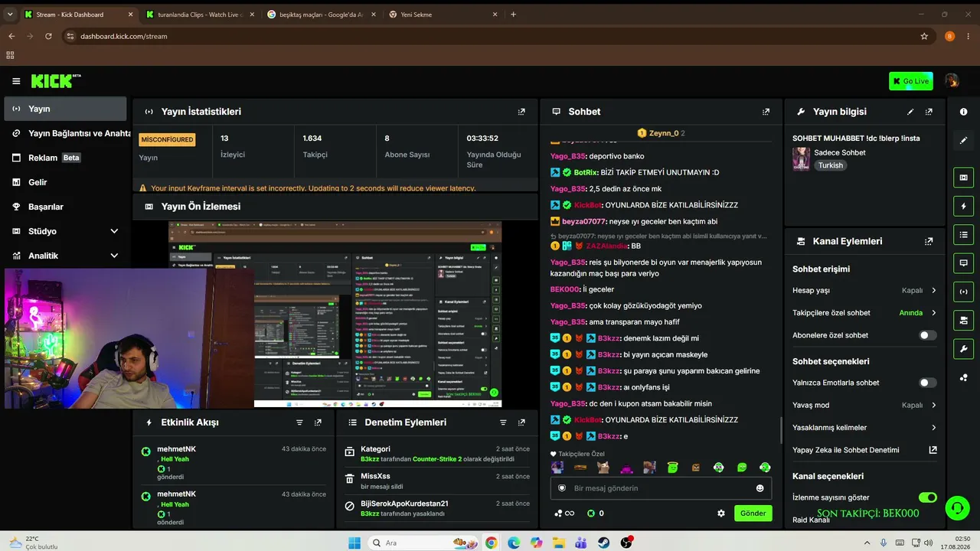Toggle the lightning activity feed widget in sidebar
Viewport: 980px width, 551px height.
(x=964, y=206)
